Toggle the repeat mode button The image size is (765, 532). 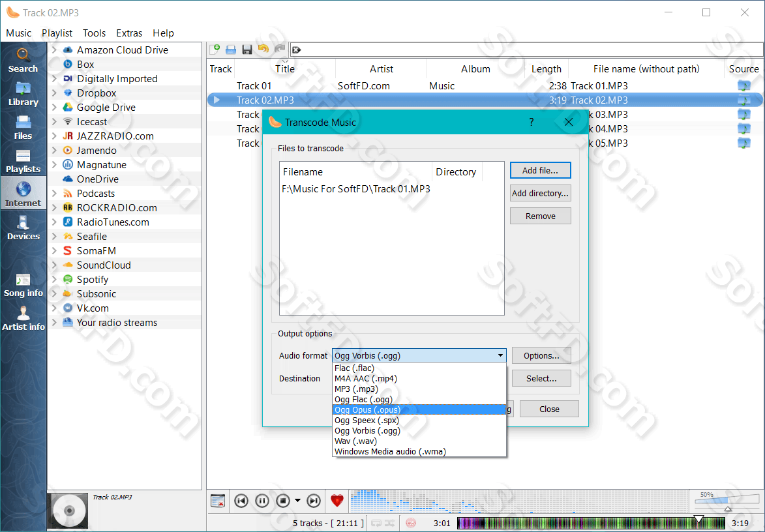pyautogui.click(x=376, y=524)
